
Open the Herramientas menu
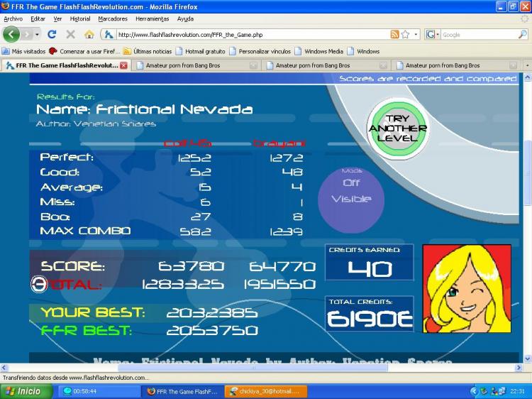click(x=152, y=18)
